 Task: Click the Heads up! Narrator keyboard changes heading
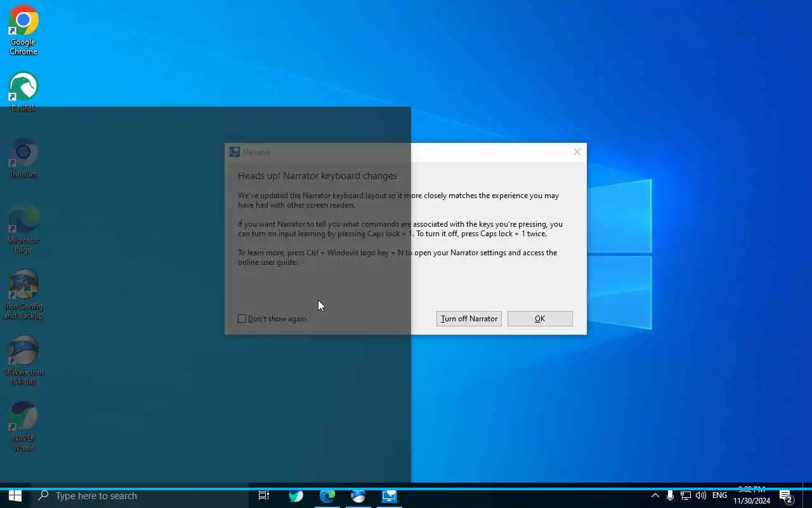317,176
